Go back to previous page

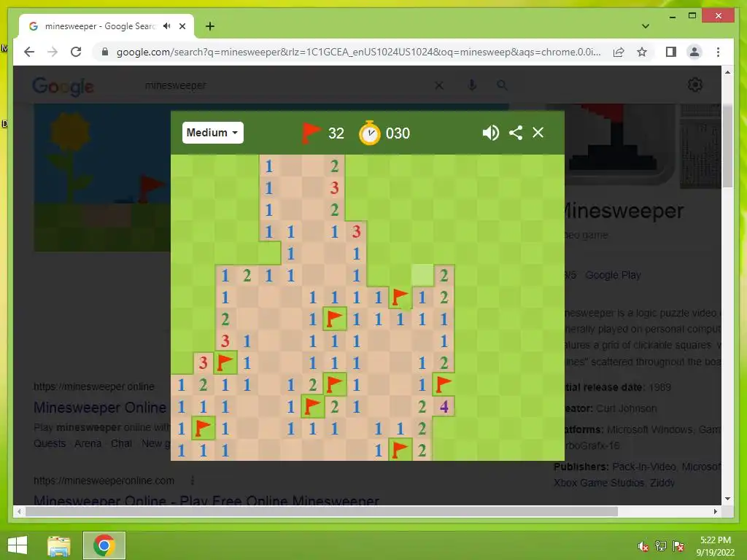[29, 52]
